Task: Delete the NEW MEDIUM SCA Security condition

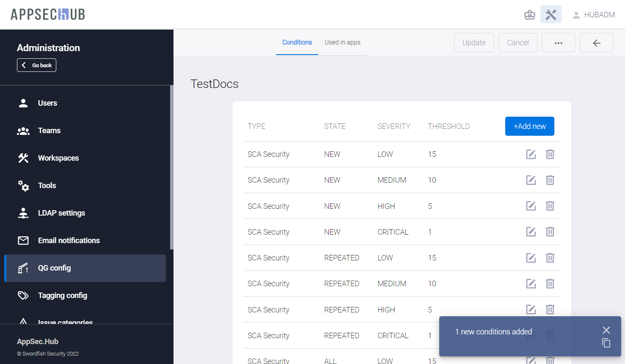Action: coord(550,180)
